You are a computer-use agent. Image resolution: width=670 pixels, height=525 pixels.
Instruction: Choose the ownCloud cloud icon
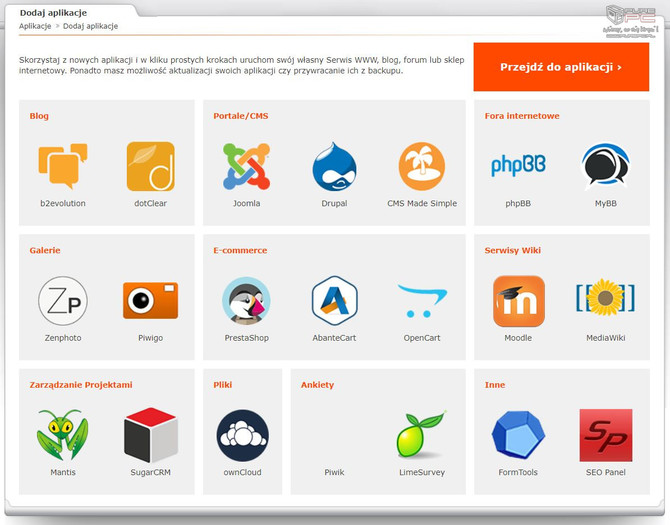pyautogui.click(x=242, y=435)
